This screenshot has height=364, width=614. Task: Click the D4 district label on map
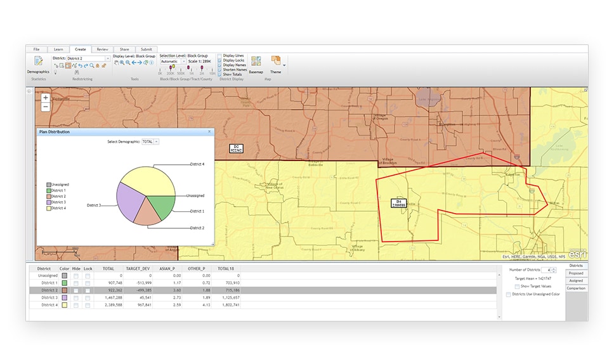click(x=398, y=204)
